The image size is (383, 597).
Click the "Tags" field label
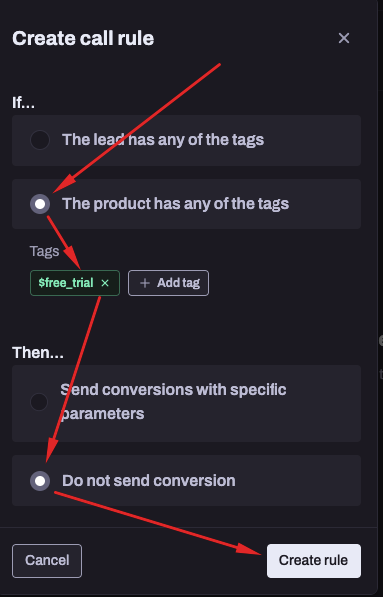45,251
